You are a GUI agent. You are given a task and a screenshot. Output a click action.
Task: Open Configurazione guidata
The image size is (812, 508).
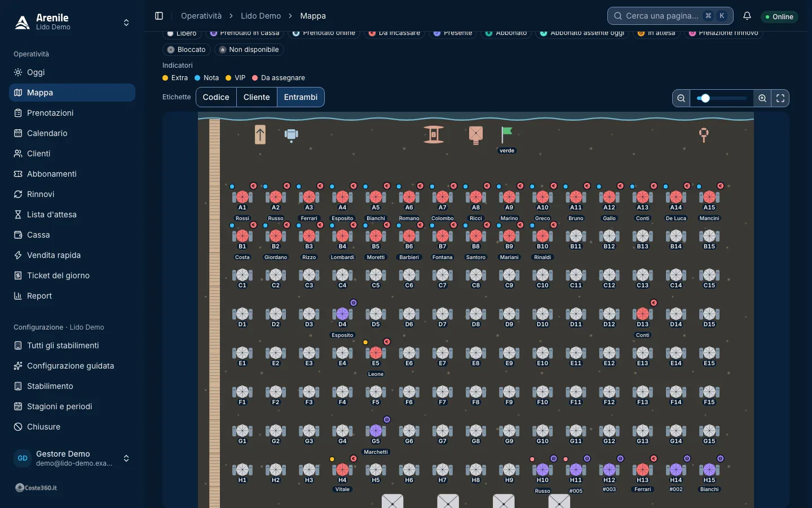click(72, 366)
